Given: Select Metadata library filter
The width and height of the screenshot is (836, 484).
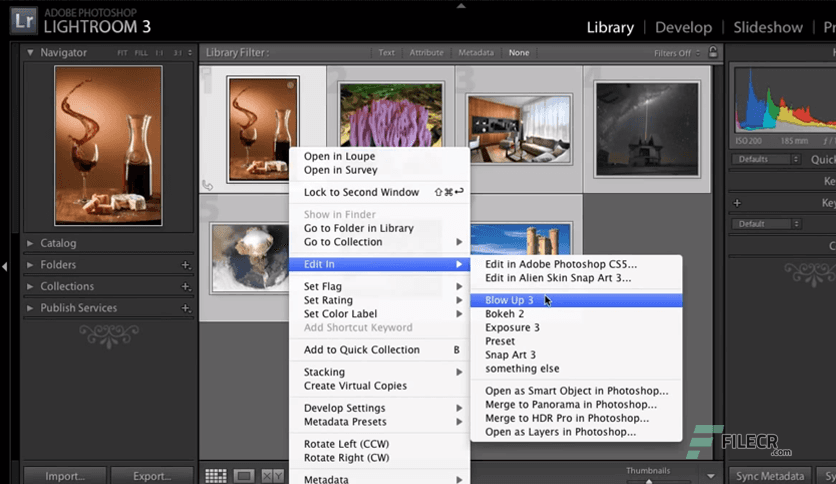Looking at the screenshot, I should [x=476, y=53].
